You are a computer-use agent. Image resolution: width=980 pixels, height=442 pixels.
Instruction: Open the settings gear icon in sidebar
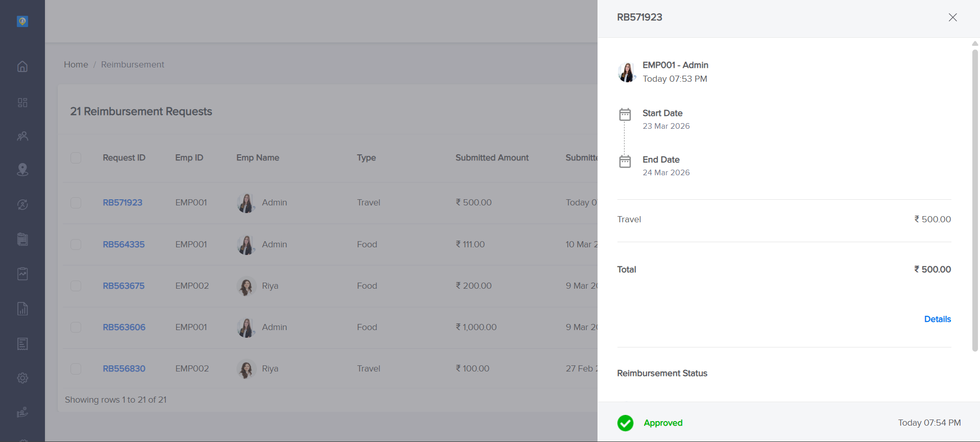[x=22, y=378]
